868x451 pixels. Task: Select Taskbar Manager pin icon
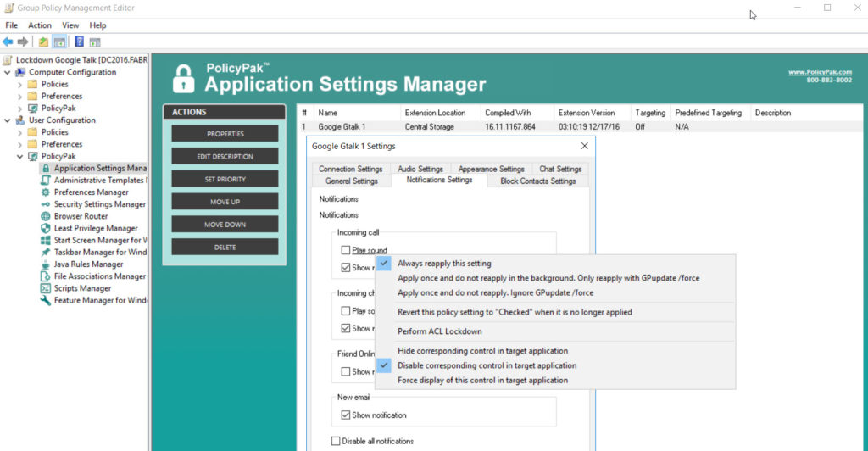tap(46, 253)
